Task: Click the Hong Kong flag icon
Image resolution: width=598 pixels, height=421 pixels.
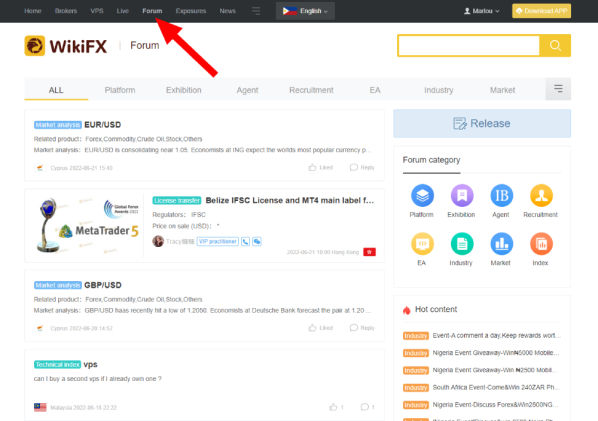Action: (369, 252)
